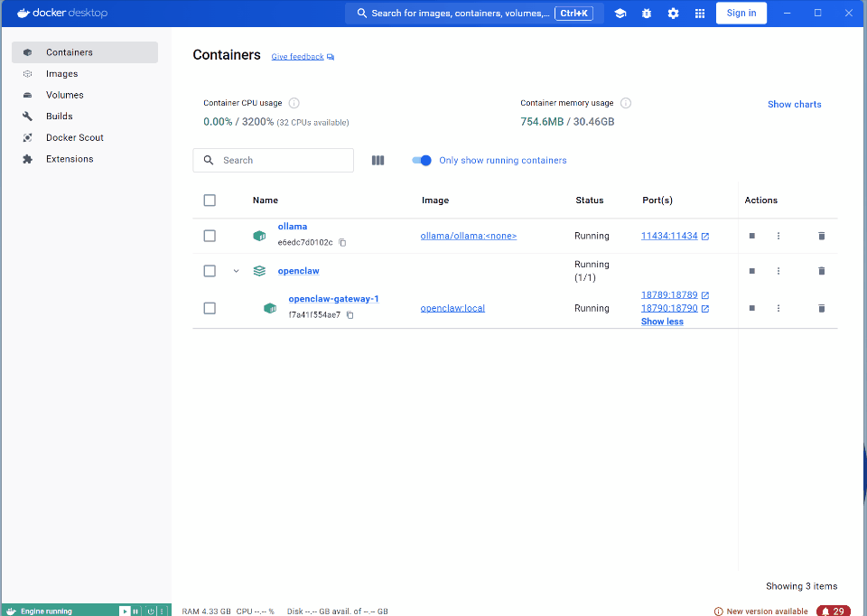
Task: Click Show less under ports
Action: [662, 322]
